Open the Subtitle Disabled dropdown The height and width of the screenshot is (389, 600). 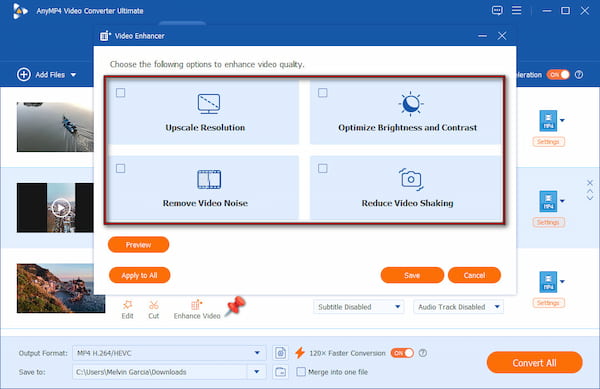coord(358,307)
